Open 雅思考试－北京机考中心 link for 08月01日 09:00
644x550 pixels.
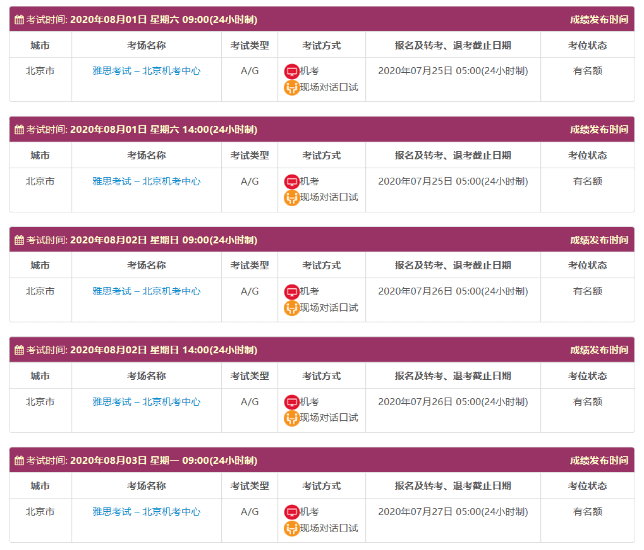coord(146,71)
